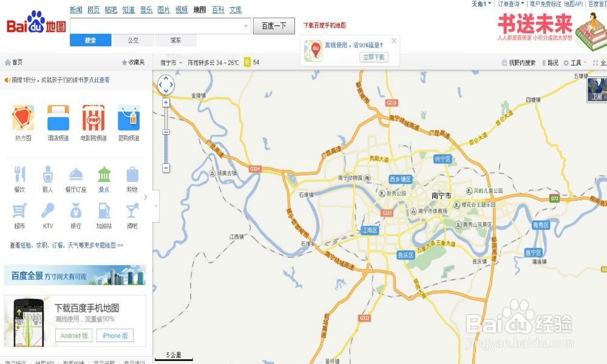Open the 下载百度手机地图 link

(325, 25)
